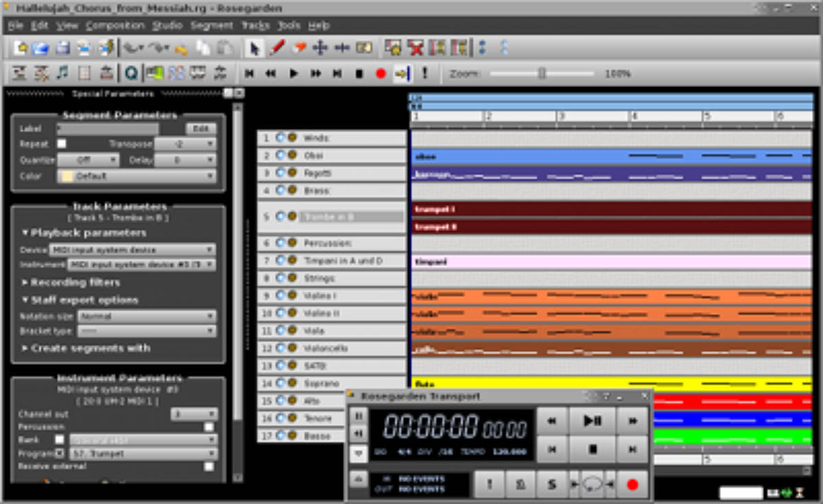Open the Transpose dropdown

tap(185, 144)
